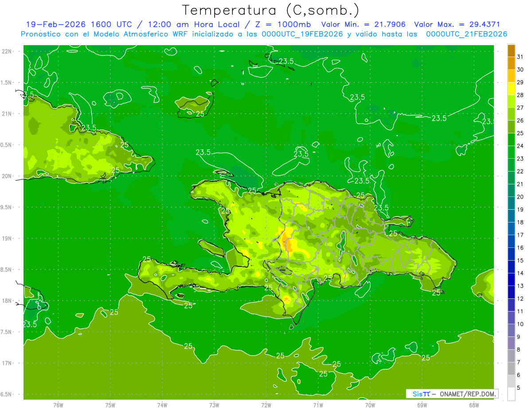The image size is (532, 411).
Task: Click the 74W longitude axis label
Action: [162, 405]
